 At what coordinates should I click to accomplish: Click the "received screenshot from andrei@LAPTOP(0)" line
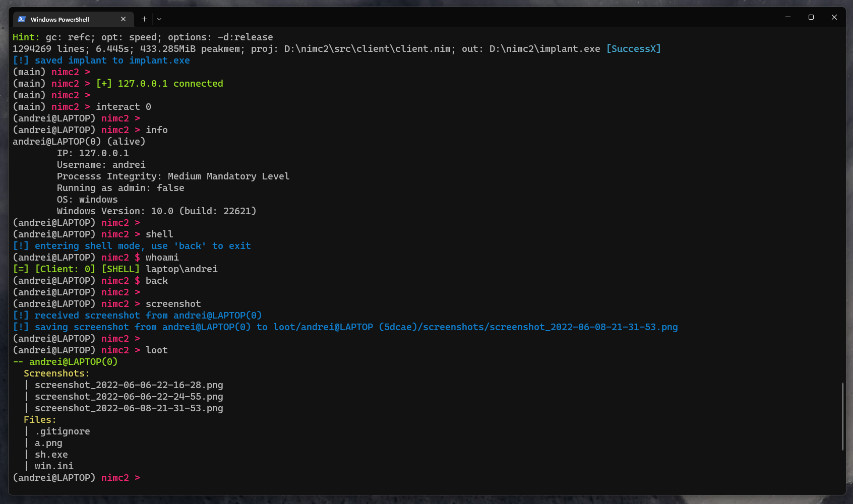pyautogui.click(x=137, y=316)
